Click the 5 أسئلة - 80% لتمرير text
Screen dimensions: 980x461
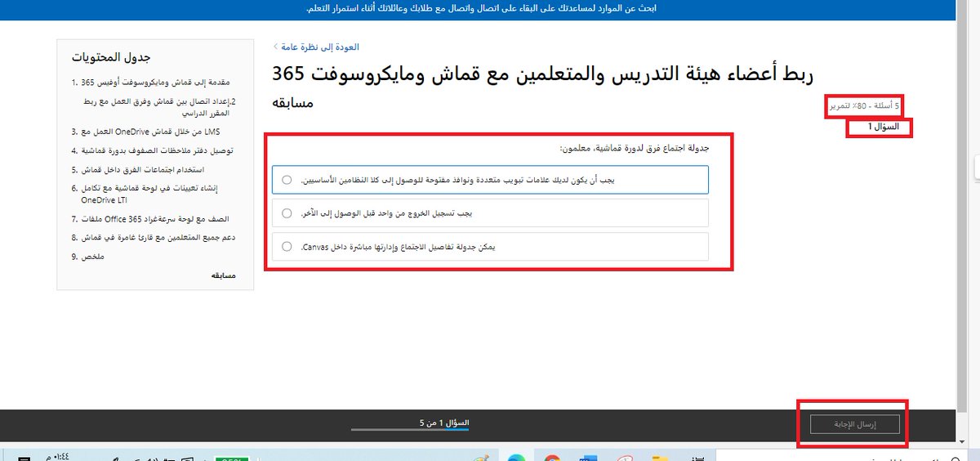(x=865, y=106)
